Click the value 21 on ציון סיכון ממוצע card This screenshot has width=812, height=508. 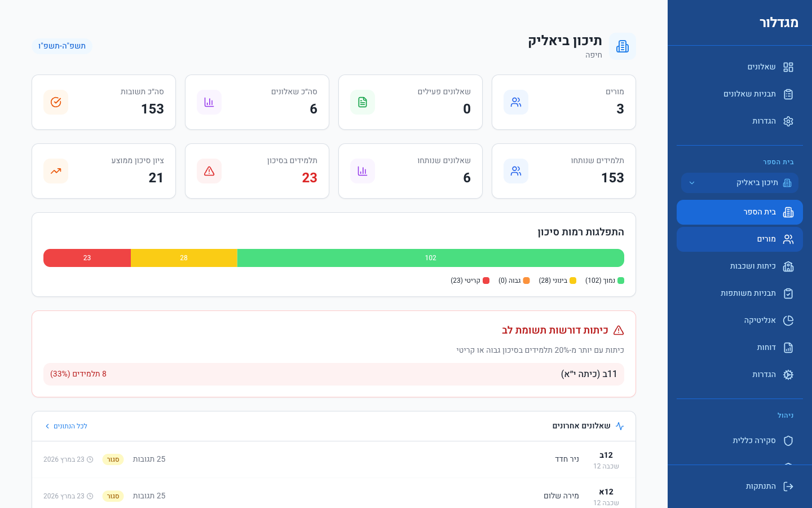point(156,178)
